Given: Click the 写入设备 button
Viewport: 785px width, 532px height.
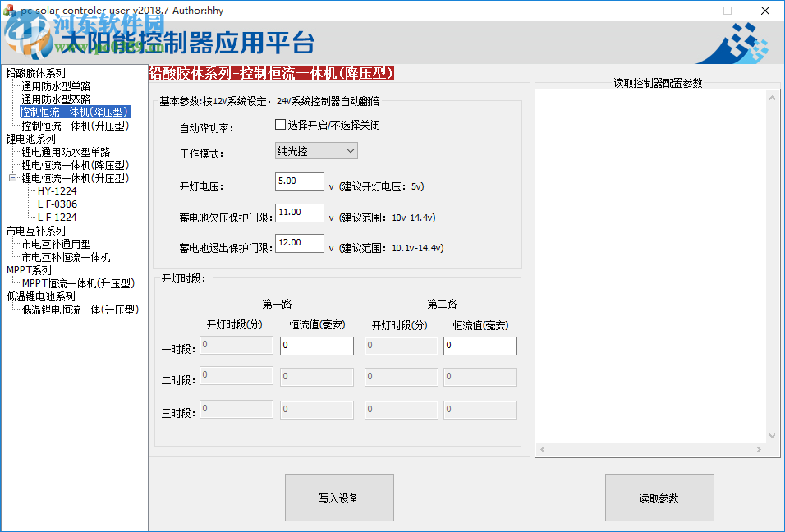Looking at the screenshot, I should (x=339, y=498).
